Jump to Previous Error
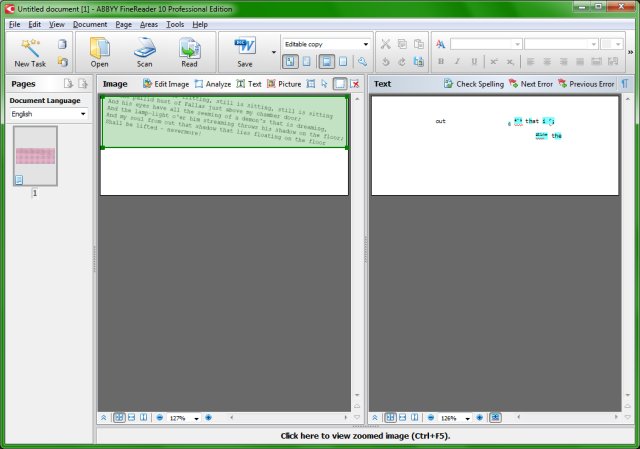The image size is (640, 449). [x=586, y=84]
